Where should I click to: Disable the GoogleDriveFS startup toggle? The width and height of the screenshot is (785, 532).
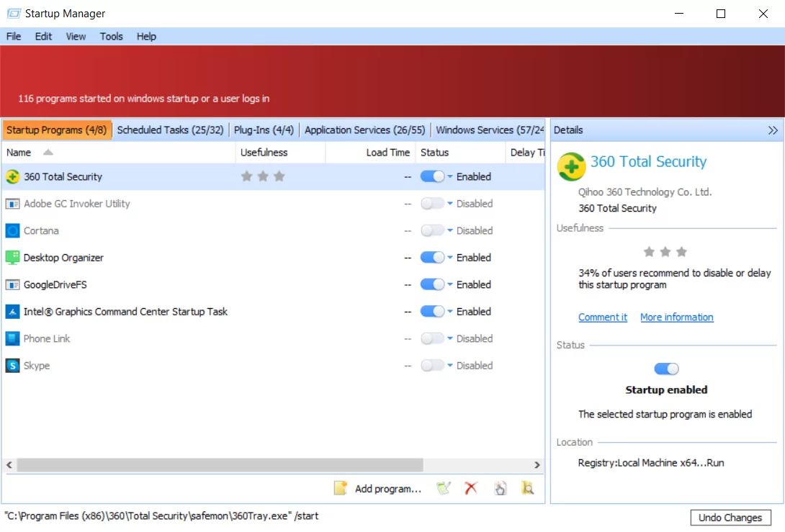432,285
